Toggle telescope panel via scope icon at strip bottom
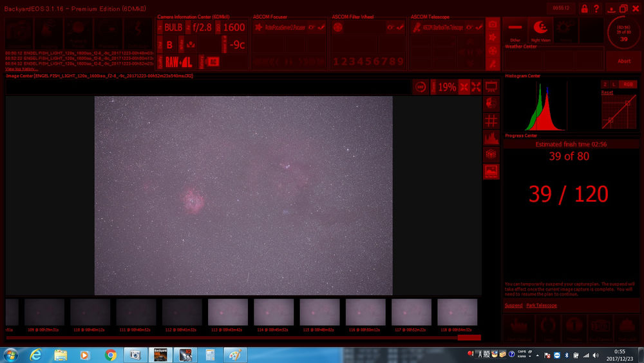Image resolution: width=644 pixels, height=363 pixels. click(x=493, y=64)
